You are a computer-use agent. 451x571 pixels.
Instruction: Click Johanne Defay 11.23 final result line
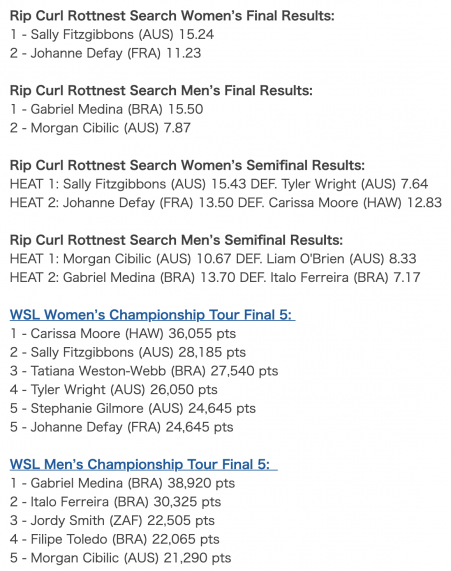(105, 53)
